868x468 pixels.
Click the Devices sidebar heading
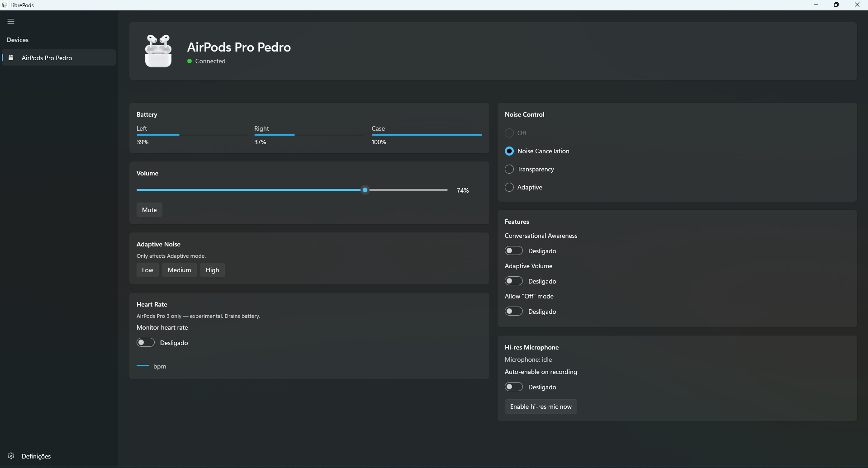pos(18,40)
